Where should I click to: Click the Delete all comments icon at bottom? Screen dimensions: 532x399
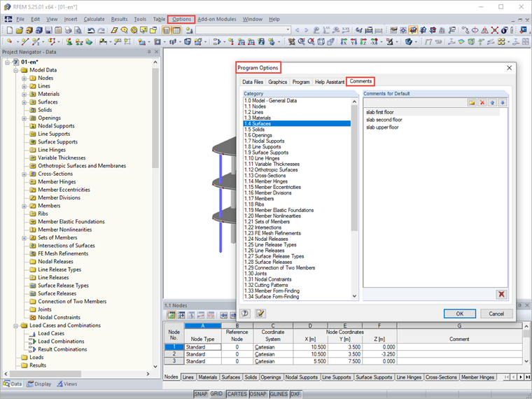coord(501,294)
